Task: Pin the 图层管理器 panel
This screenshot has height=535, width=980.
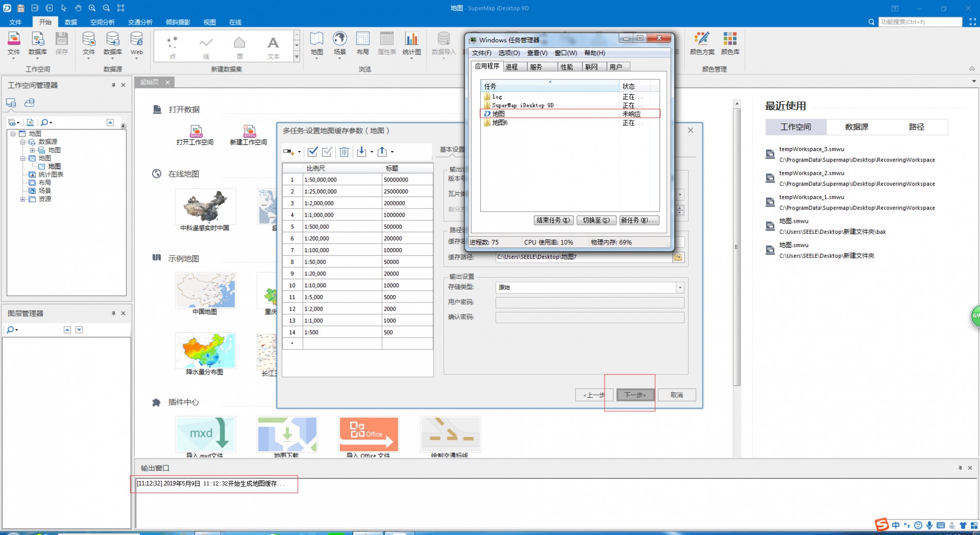Action: 113,313
